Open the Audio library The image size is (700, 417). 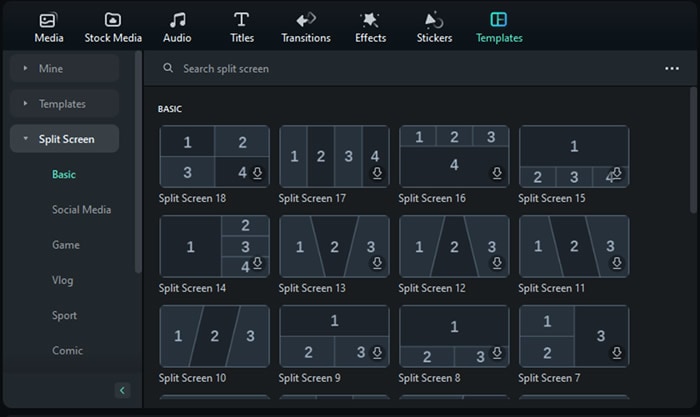tap(177, 27)
